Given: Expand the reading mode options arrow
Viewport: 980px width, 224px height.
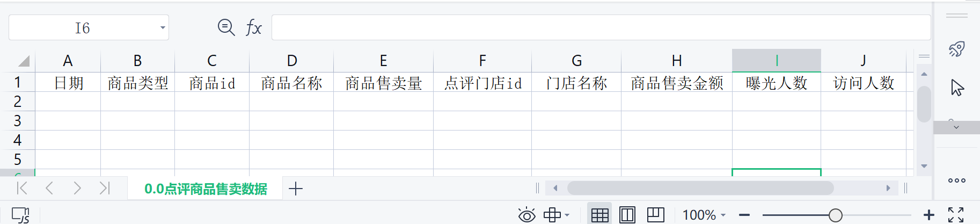Looking at the screenshot, I should (567, 215).
